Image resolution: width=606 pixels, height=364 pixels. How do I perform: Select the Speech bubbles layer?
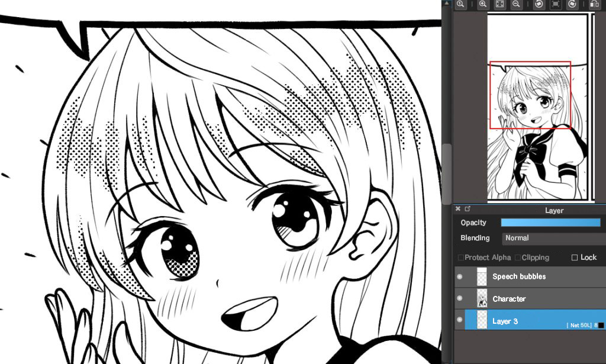pyautogui.click(x=530, y=276)
